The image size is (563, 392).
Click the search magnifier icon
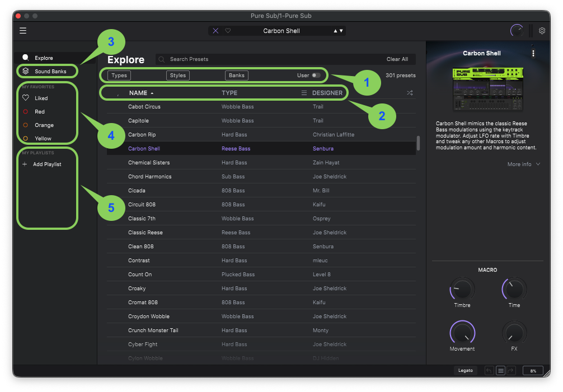[162, 59]
